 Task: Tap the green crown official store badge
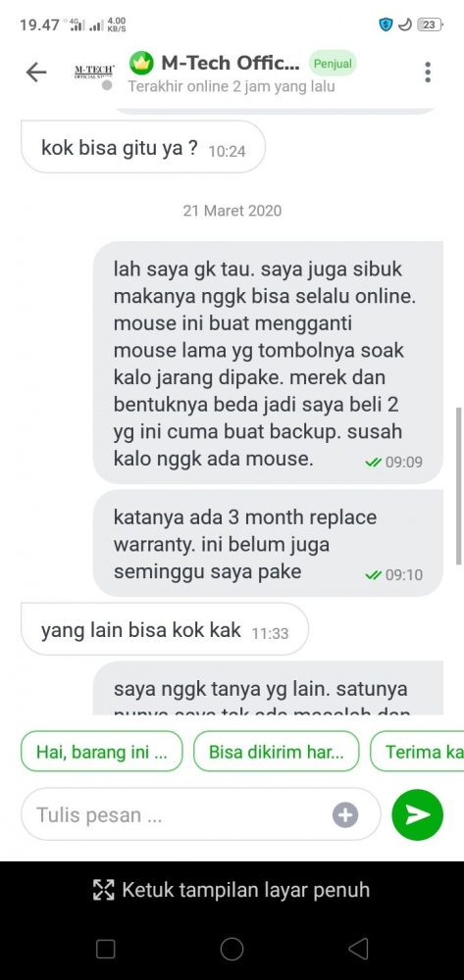[x=141, y=63]
